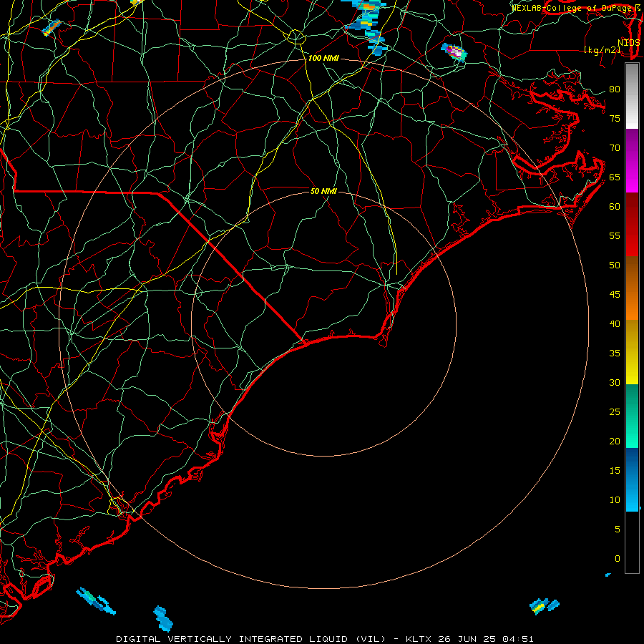644x644 pixels.
Task: Select the NIDS label above the scale
Action: (629, 43)
